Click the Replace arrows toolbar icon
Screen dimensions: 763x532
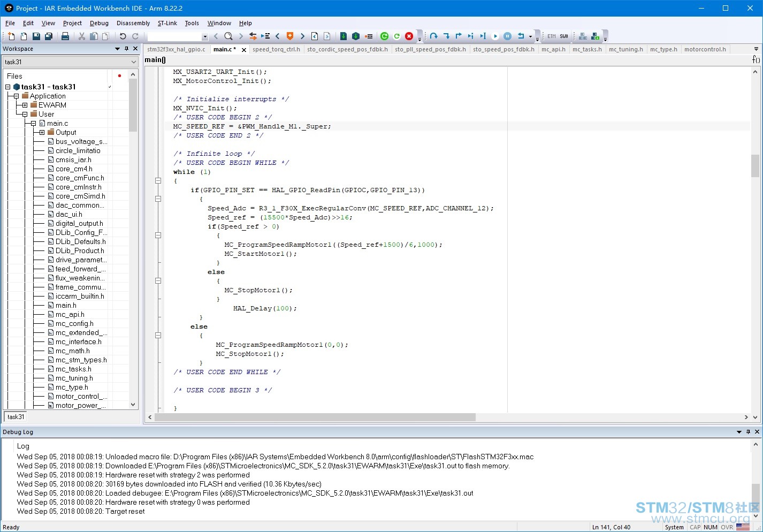[x=253, y=36]
